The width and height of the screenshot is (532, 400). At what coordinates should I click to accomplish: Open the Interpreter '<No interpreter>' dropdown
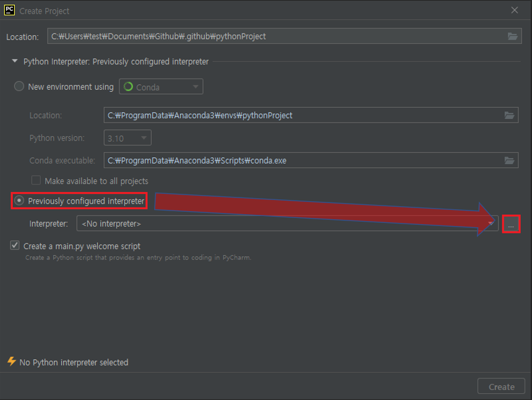pyautogui.click(x=288, y=224)
